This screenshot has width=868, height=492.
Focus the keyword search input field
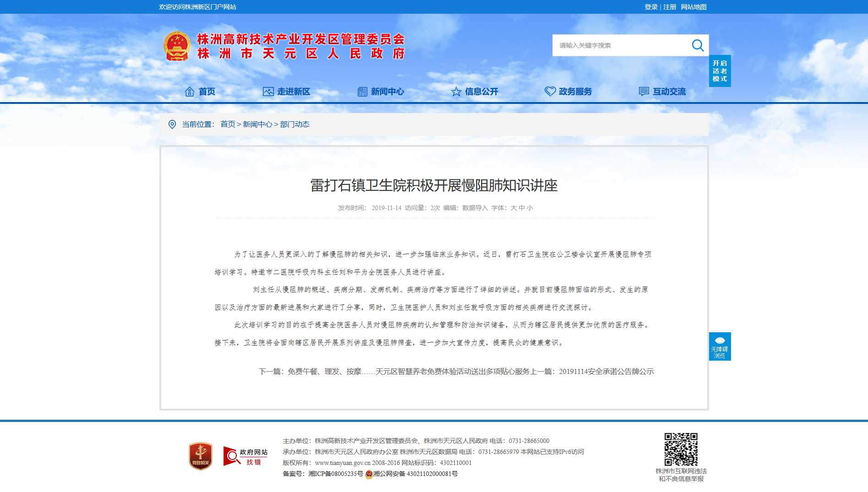pyautogui.click(x=621, y=45)
